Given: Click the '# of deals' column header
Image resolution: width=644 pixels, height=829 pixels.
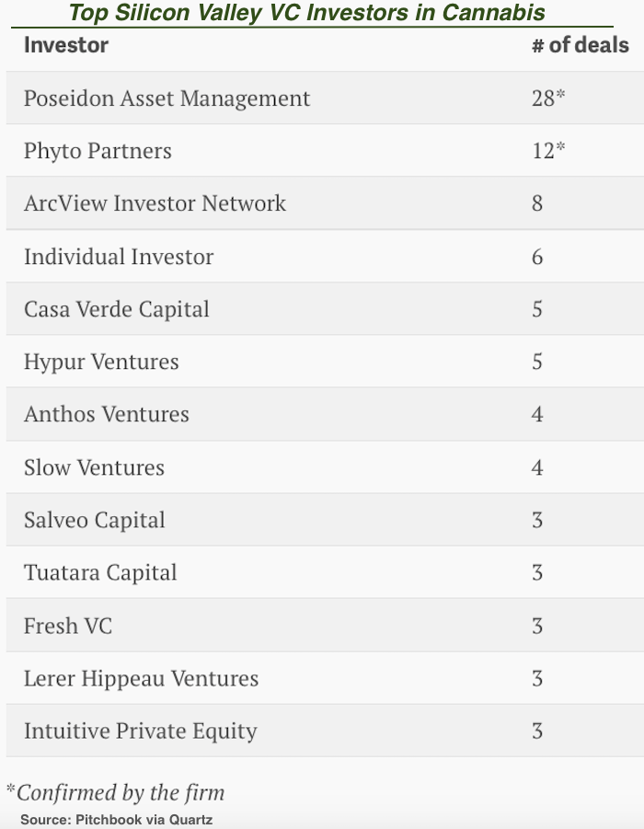Looking at the screenshot, I should point(580,45).
